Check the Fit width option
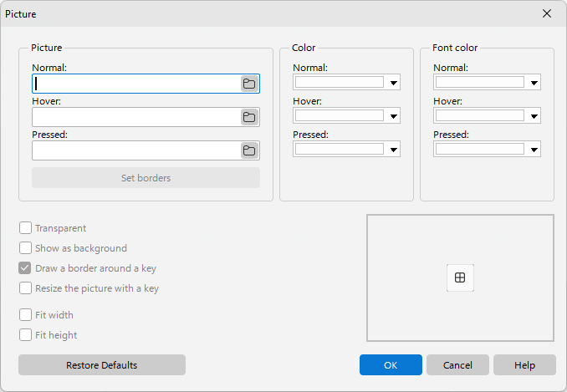 pos(25,314)
